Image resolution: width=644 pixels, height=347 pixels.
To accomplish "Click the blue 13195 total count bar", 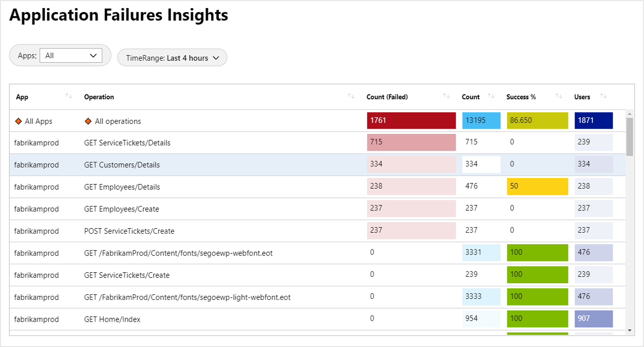I will click(481, 121).
